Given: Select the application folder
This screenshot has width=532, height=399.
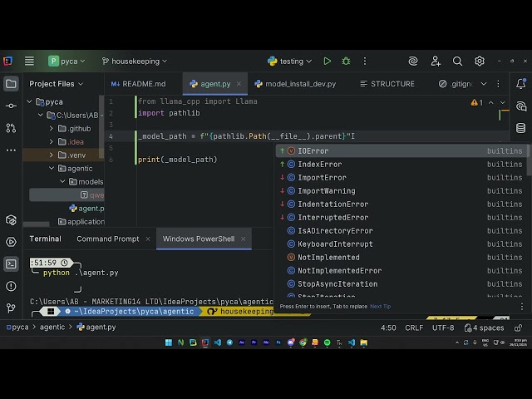Looking at the screenshot, I should click(81, 222).
